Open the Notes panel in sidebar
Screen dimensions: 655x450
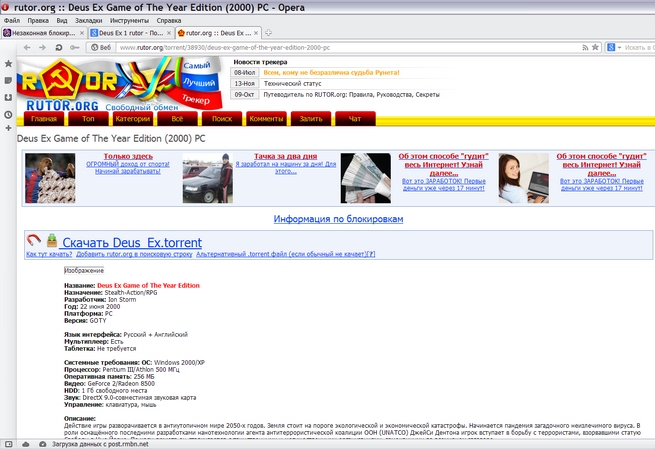pyautogui.click(x=8, y=80)
